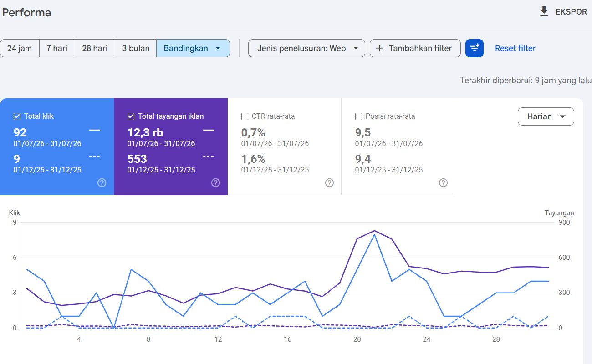592x364 pixels.
Task: Enable the Posisi rata-rata checkbox
Action: [359, 116]
